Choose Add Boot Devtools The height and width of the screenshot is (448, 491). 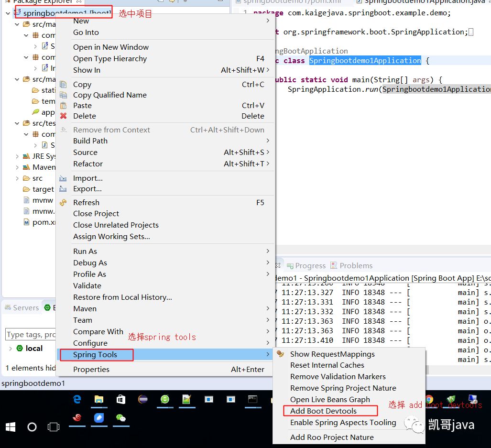323,411
